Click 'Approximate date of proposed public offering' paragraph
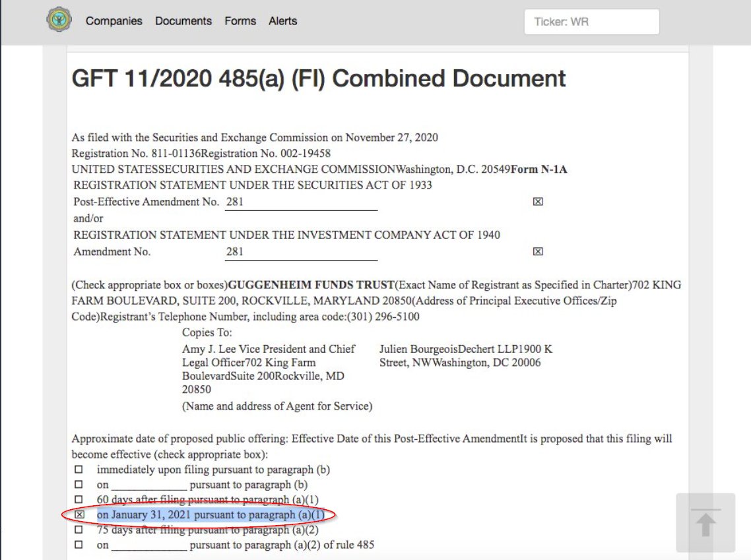The width and height of the screenshot is (751, 560). (x=372, y=446)
